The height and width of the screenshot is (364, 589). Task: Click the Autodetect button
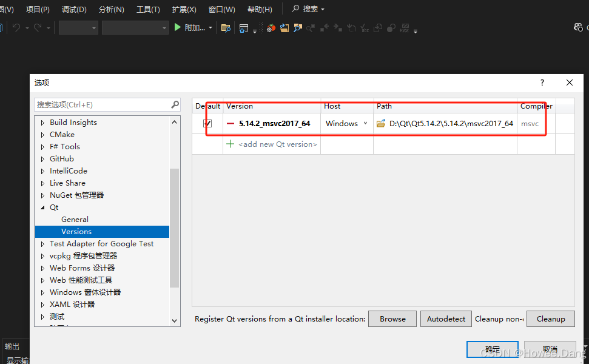tap(446, 319)
